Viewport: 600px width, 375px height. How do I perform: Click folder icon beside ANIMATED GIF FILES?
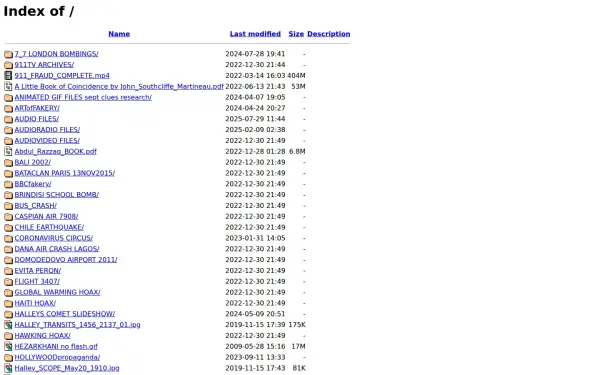(x=8, y=98)
